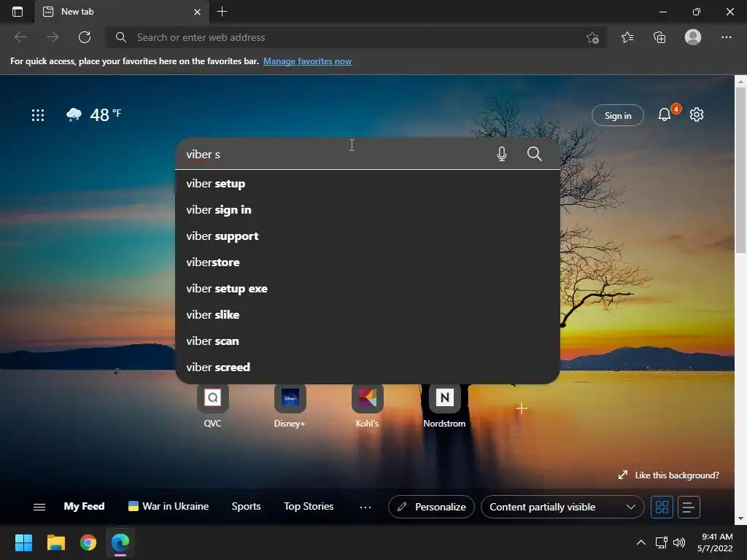
Task: Switch to the Top Stories tab
Action: point(309,506)
